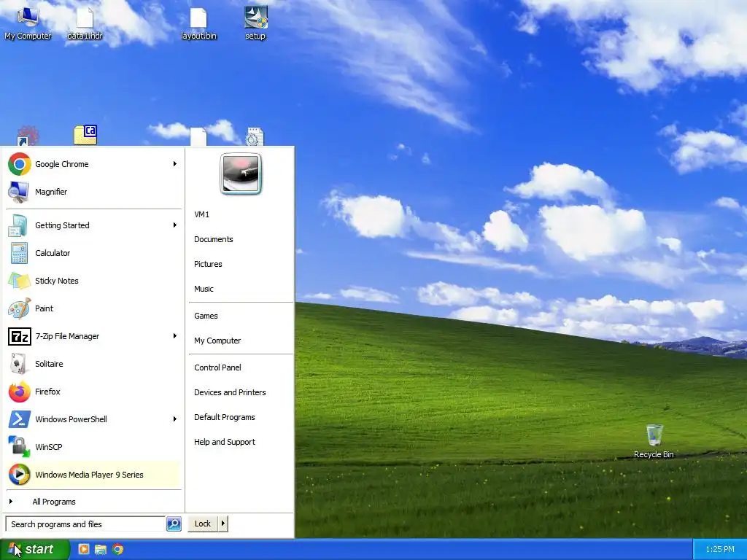The height and width of the screenshot is (560, 747).
Task: Start Solitaire card icon
Action: click(x=20, y=364)
